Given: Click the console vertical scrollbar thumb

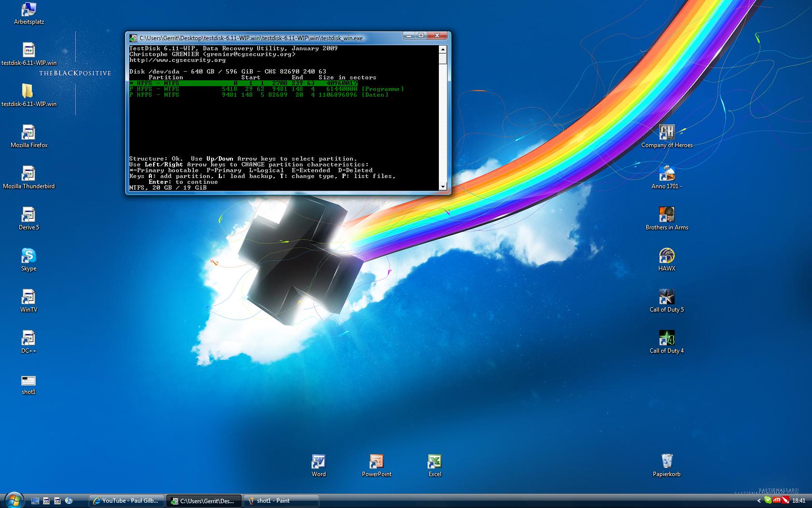Looking at the screenshot, I should [443, 59].
